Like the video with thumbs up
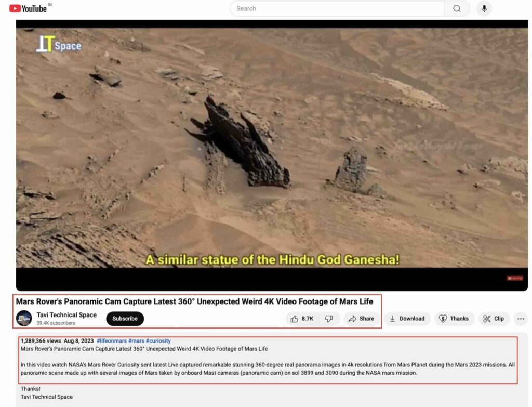Image resolution: width=532 pixels, height=407 pixels. click(x=302, y=319)
